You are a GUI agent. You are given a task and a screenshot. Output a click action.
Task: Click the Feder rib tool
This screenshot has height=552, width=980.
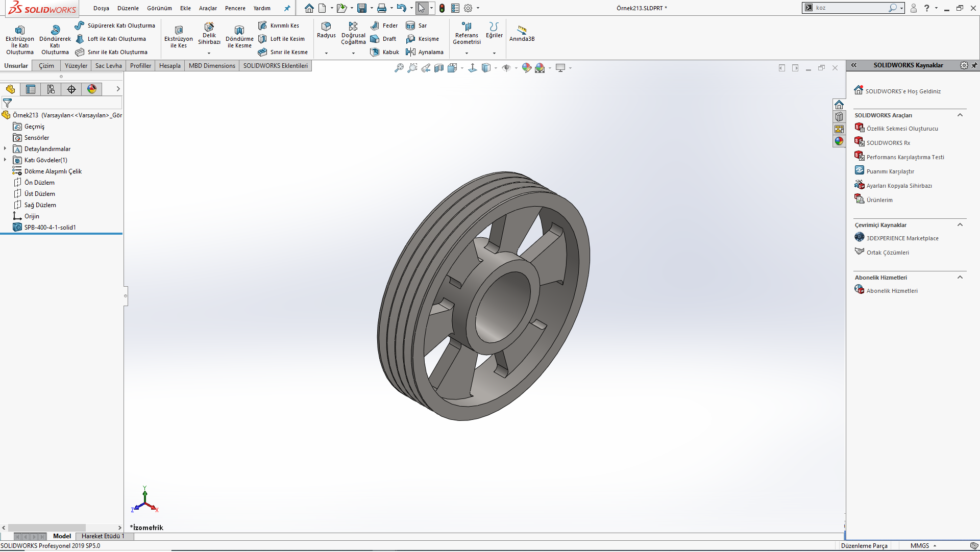click(384, 26)
